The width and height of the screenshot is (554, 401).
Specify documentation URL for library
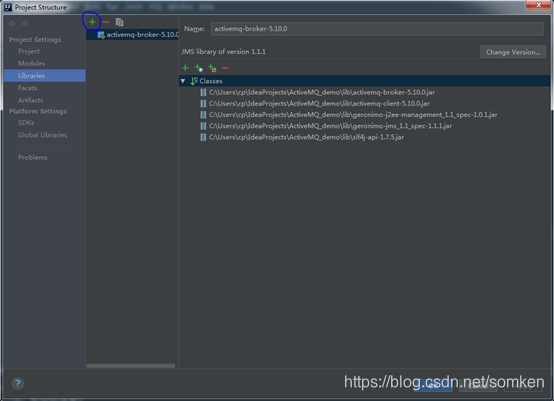point(199,68)
